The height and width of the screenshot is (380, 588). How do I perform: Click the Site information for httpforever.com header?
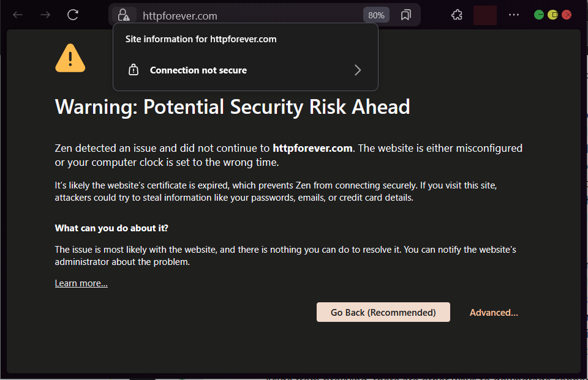tap(201, 39)
